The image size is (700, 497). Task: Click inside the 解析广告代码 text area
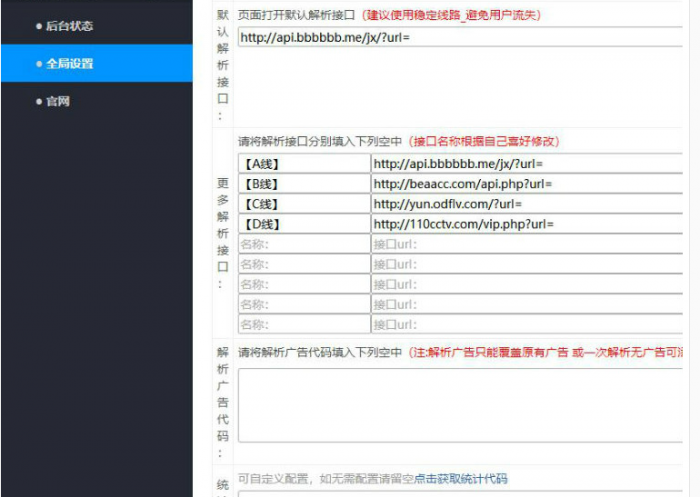(x=460, y=404)
